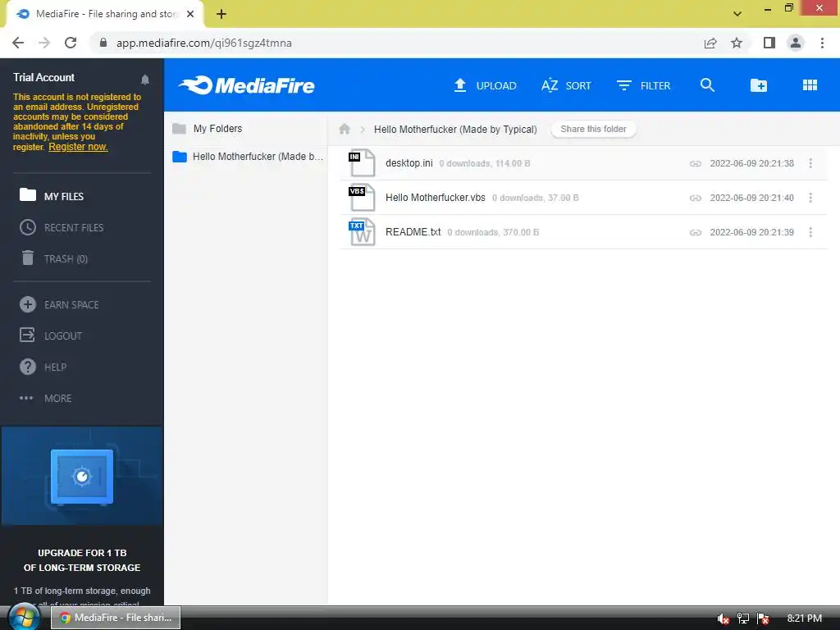The height and width of the screenshot is (630, 840).
Task: Open MY FILES in sidebar
Action: (x=52, y=196)
